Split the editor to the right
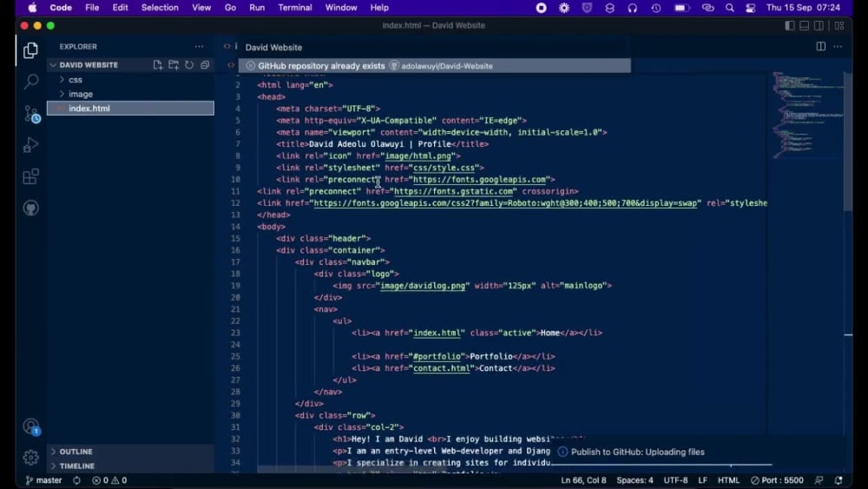Screen dimensions: 868x489 pos(821,47)
